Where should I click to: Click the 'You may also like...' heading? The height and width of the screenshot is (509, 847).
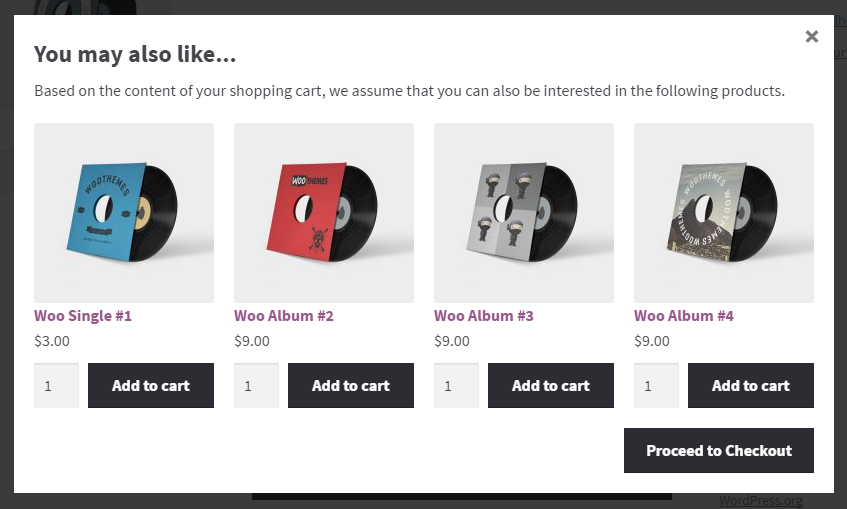coord(135,54)
